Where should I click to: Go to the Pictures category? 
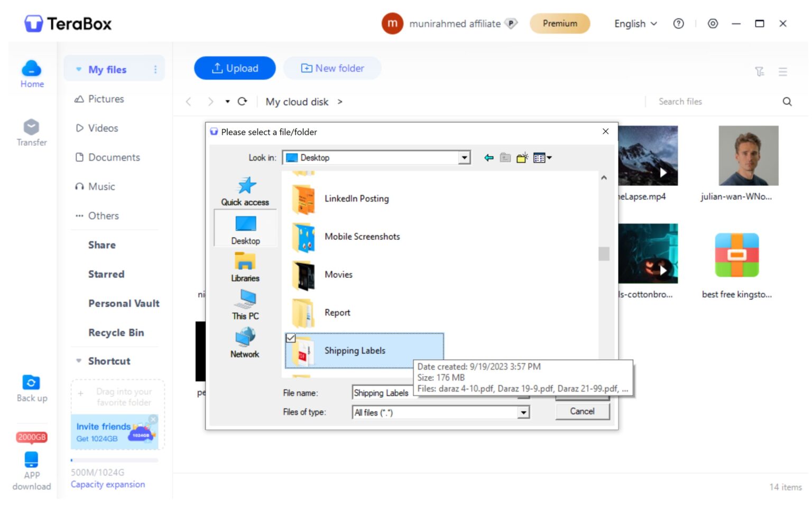point(105,99)
